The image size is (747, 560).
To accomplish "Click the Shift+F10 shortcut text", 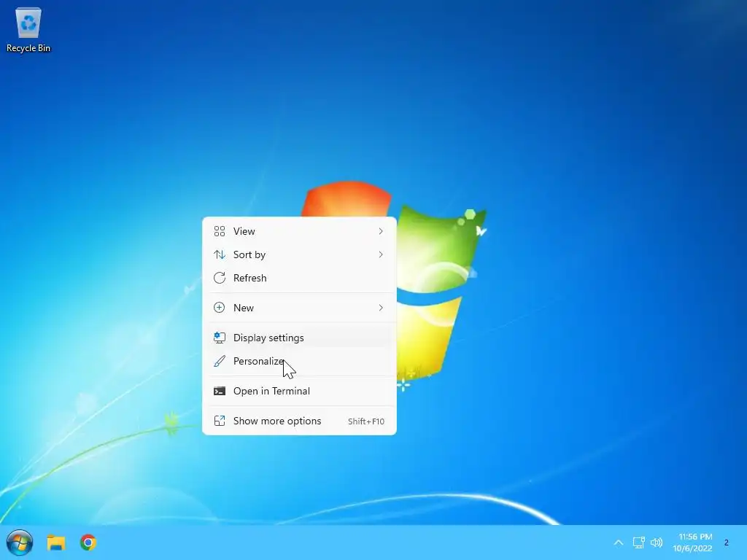I will (366, 421).
